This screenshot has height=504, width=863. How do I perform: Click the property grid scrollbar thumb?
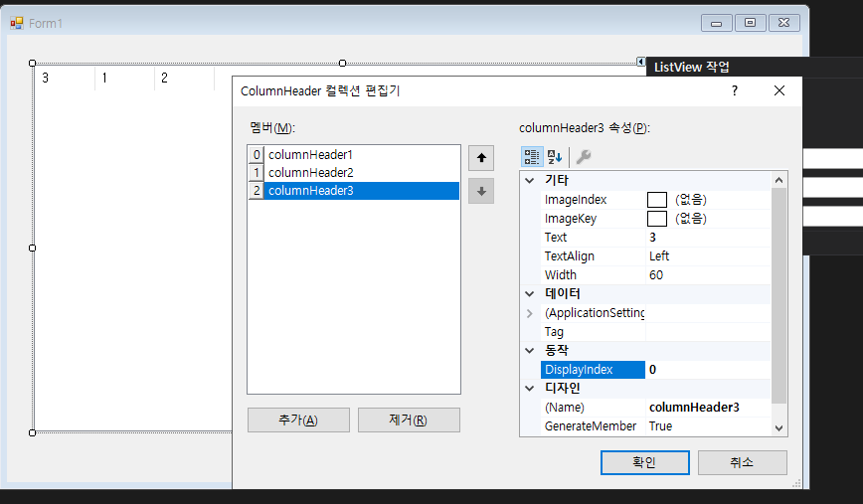(x=778, y=296)
